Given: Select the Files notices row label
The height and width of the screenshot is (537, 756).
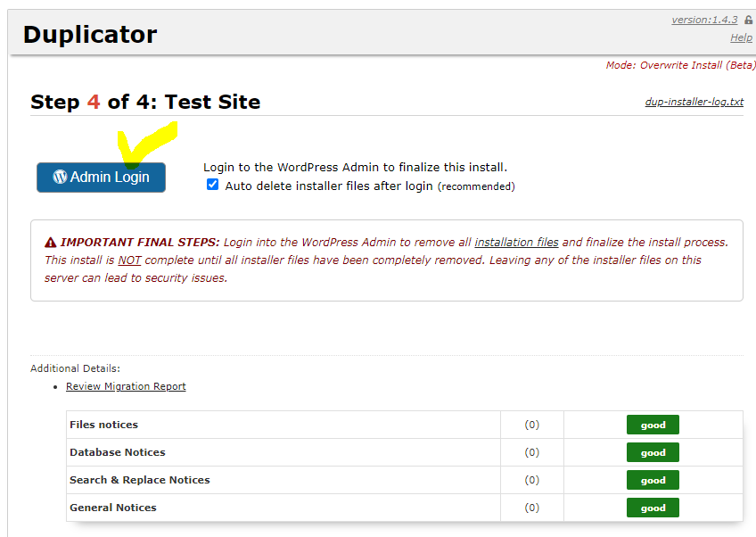Looking at the screenshot, I should click(103, 425).
